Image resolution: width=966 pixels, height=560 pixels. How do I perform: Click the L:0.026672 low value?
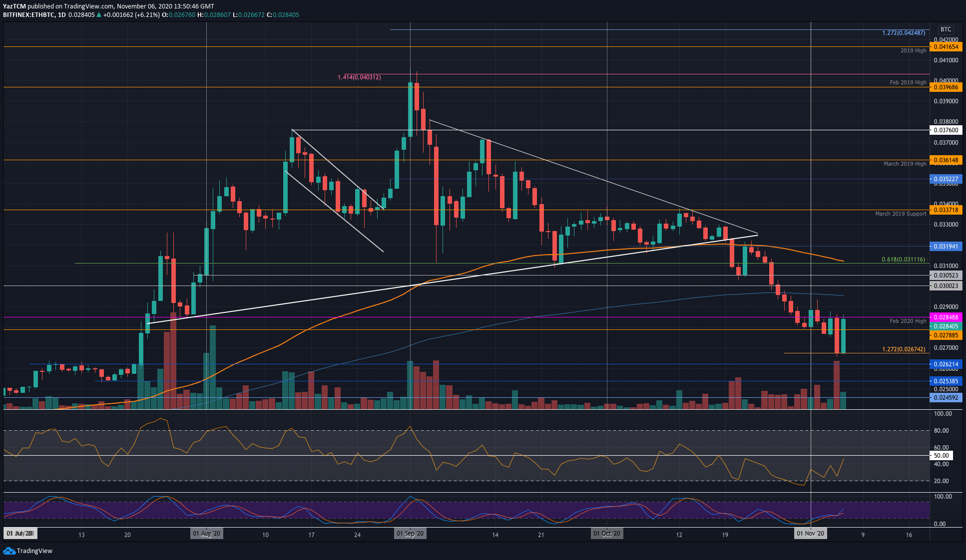248,15
